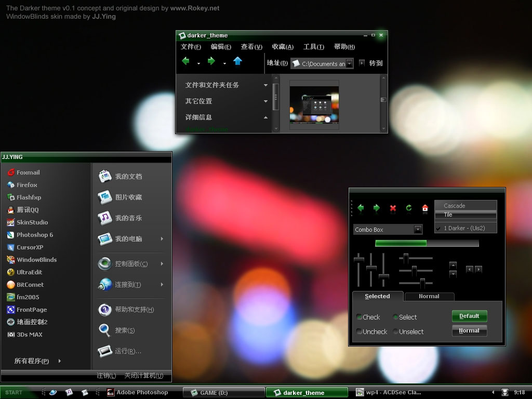
Task: Click the START button
Action: coord(16,393)
